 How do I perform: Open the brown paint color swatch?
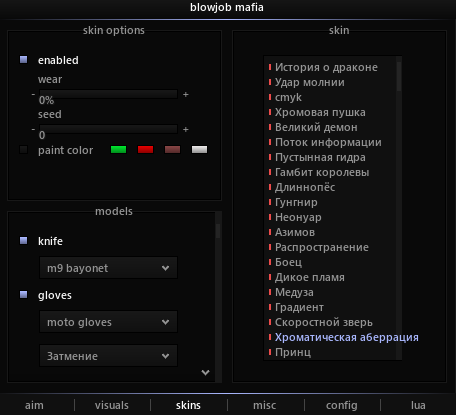pyautogui.click(x=172, y=149)
